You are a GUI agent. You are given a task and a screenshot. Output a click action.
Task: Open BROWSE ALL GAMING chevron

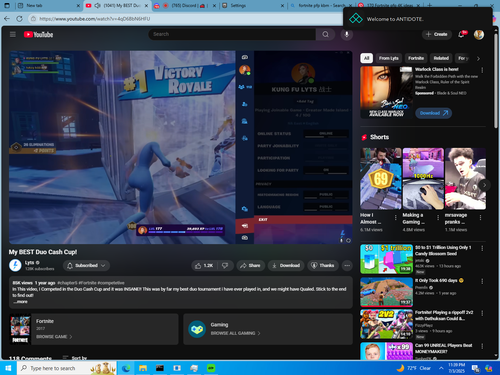coord(259,333)
